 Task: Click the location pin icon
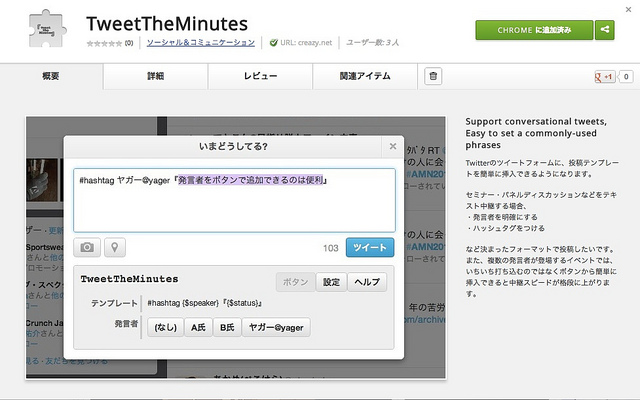[115, 247]
